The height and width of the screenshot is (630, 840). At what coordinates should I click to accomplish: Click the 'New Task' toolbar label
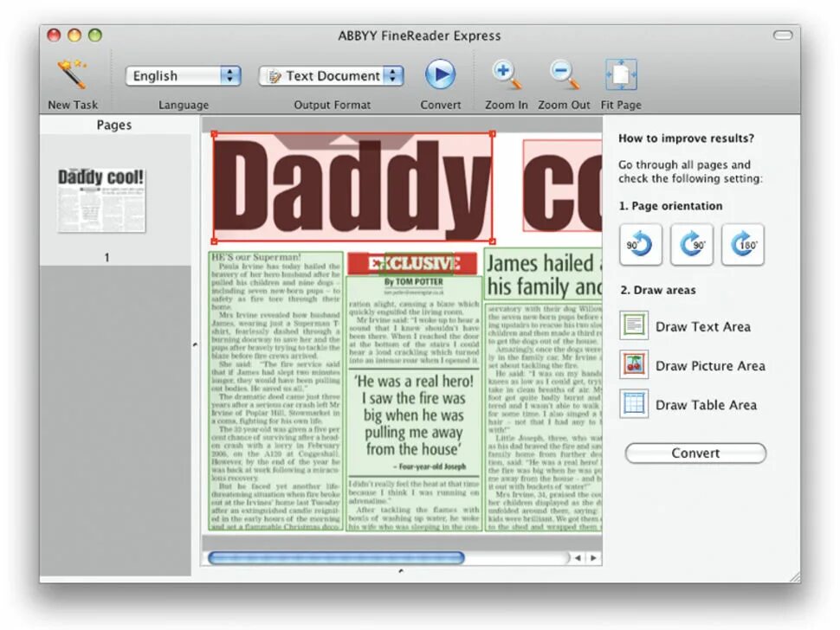pyautogui.click(x=73, y=105)
